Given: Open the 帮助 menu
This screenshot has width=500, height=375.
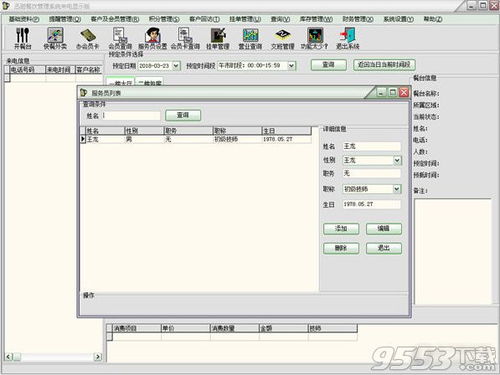Looking at the screenshot, I should (433, 19).
